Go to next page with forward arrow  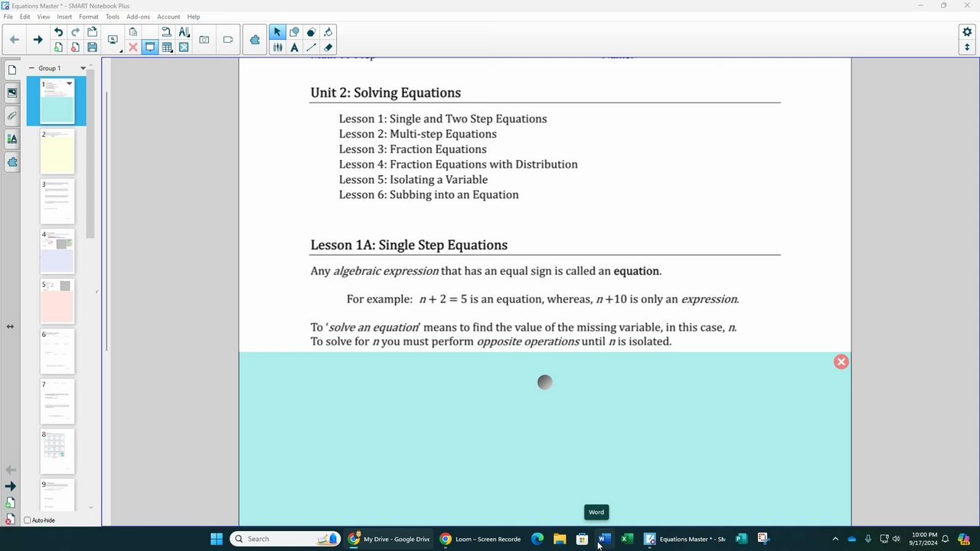(x=38, y=40)
